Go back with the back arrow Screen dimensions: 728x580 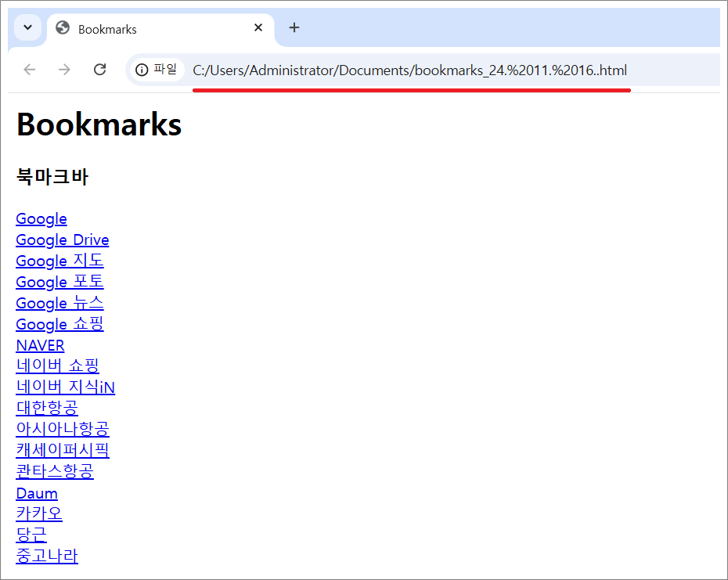coord(30,70)
